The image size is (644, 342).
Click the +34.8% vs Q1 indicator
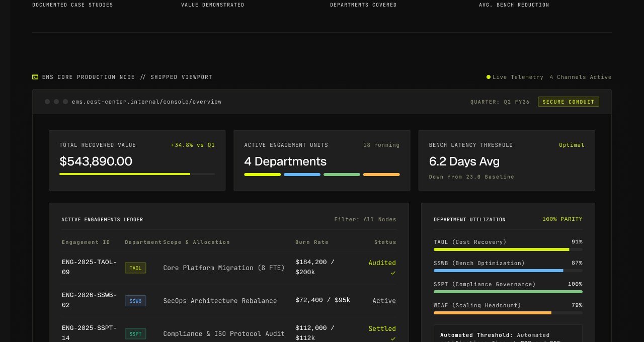pos(193,145)
